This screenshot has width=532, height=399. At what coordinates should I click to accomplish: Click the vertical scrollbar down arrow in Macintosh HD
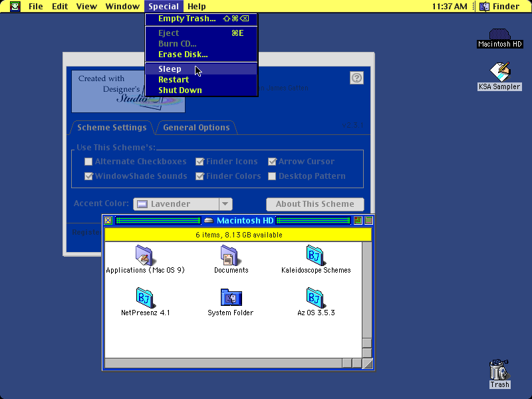pos(367,353)
